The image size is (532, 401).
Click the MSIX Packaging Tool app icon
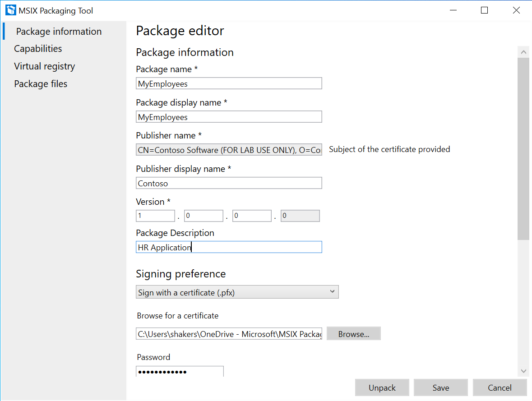10,10
